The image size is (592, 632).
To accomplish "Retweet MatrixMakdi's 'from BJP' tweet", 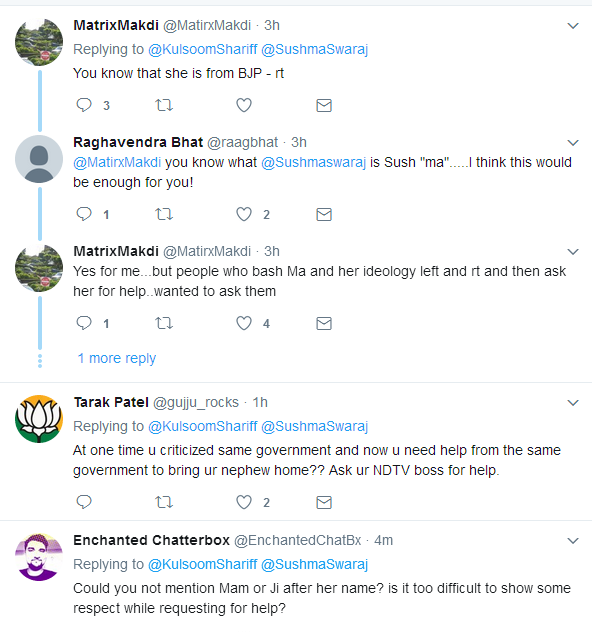I will click(164, 105).
